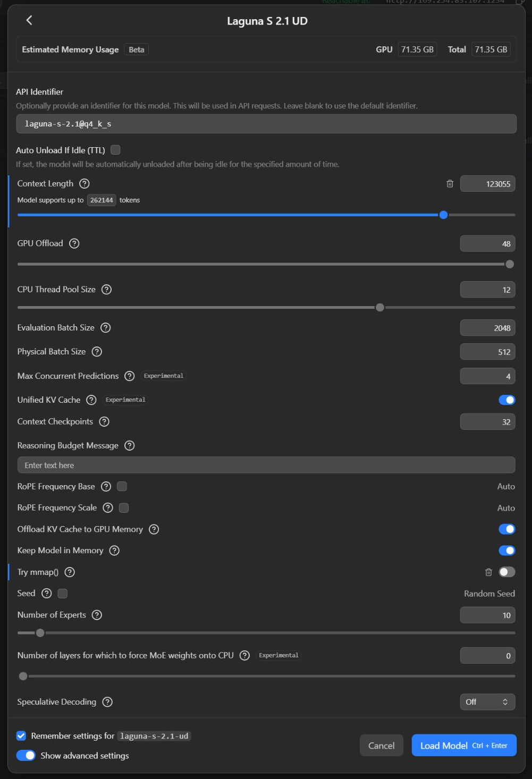The width and height of the screenshot is (532, 779).
Task: Open RoPE Frequency Base help icon
Action: 106,487
